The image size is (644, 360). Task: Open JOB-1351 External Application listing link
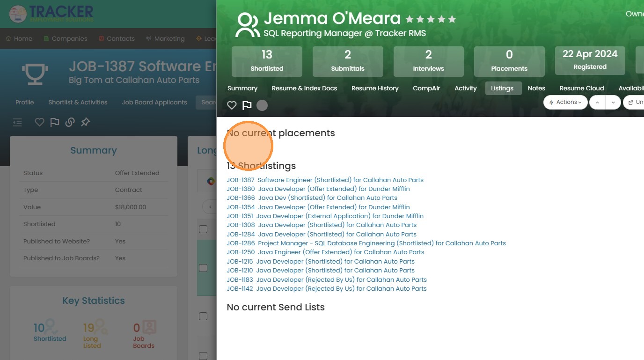pos(325,216)
